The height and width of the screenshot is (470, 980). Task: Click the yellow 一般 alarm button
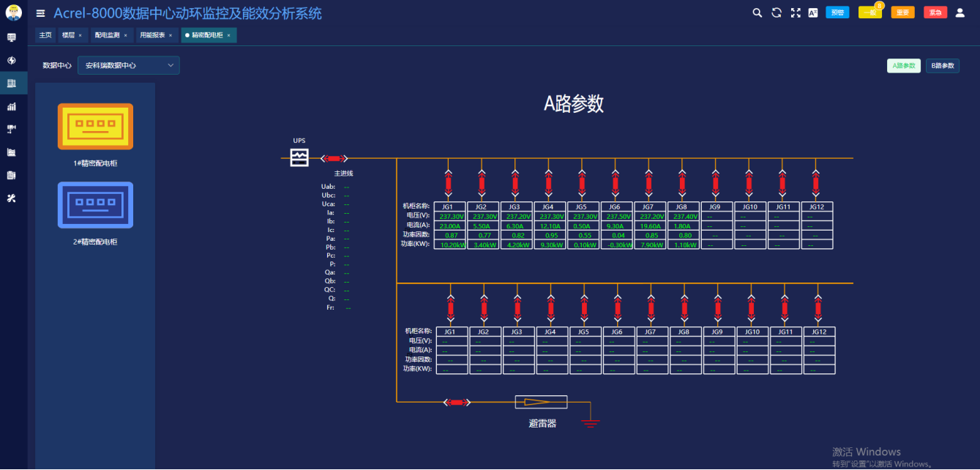point(869,12)
